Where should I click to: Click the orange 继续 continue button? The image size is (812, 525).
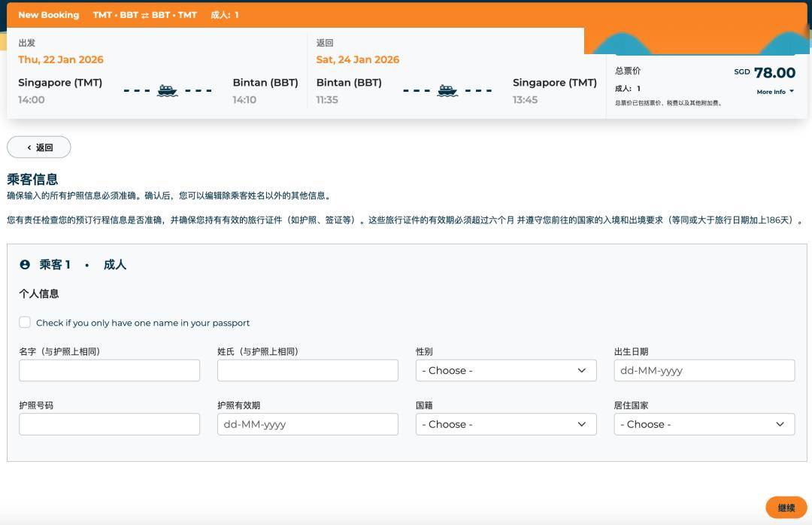[x=786, y=508]
